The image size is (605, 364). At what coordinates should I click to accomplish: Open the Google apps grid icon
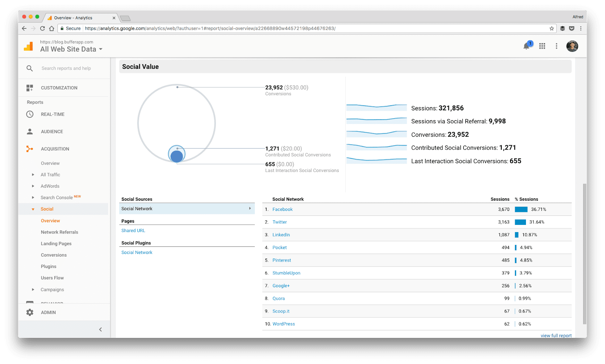(542, 46)
